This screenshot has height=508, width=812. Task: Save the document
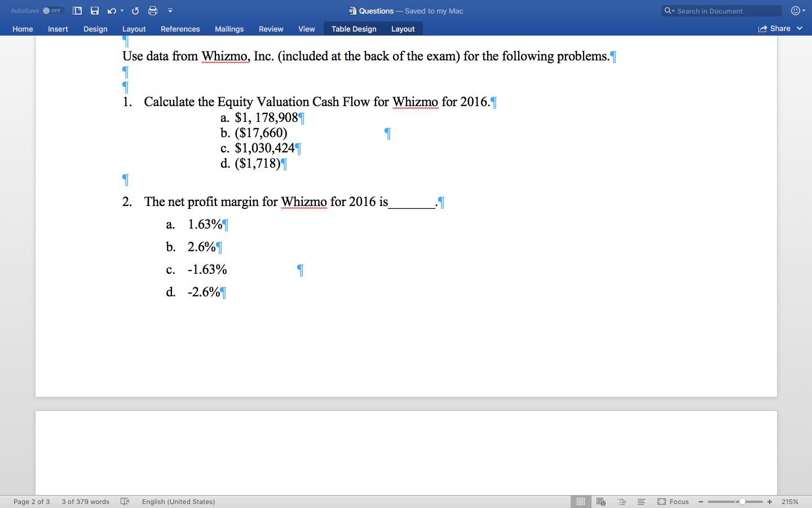click(x=95, y=10)
